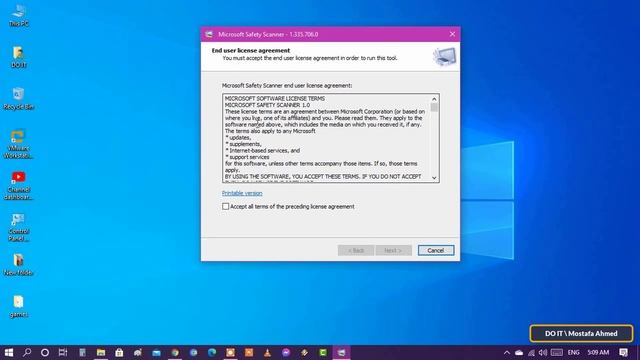Viewport: 640px width, 360px height.
Task: Open the 5:09 AM clock flyout
Action: pyautogui.click(x=598, y=353)
